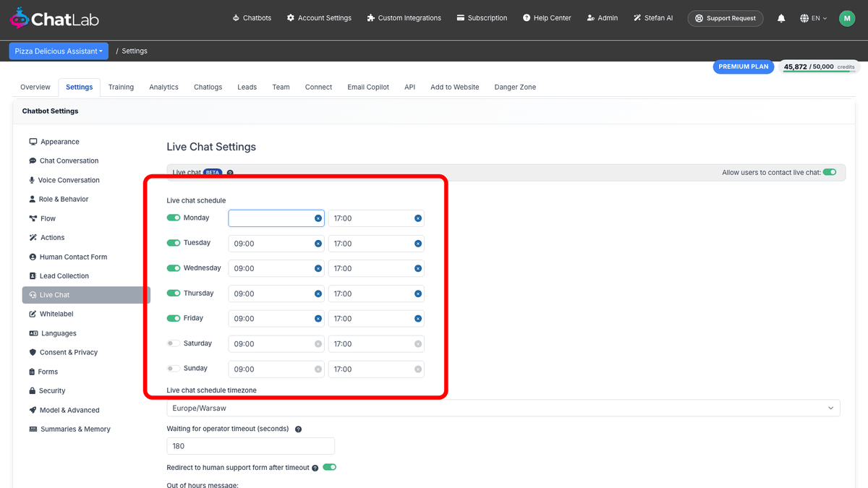Disable the Monday schedule toggle
The image size is (868, 488).
tap(174, 218)
